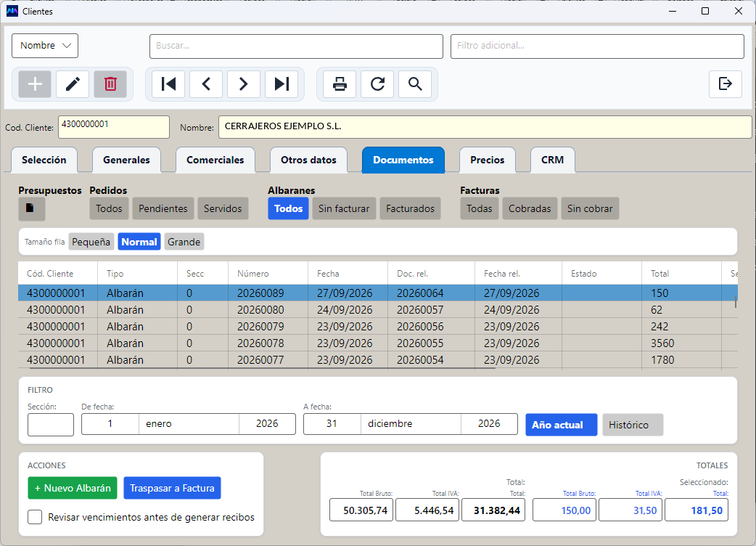
Task: Filter Pedidos by Pendientes
Action: click(163, 208)
